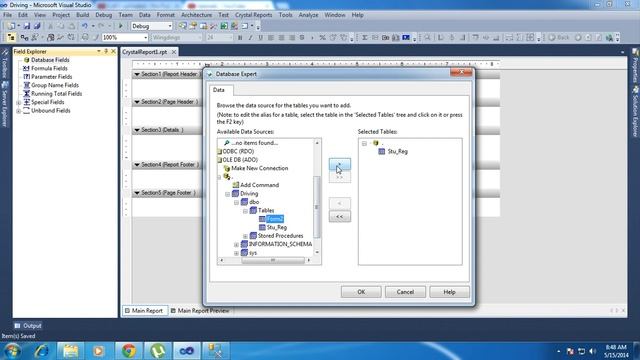This screenshot has width=640, height=360.
Task: Switch to Main Report Preview tab
Action: click(200, 311)
